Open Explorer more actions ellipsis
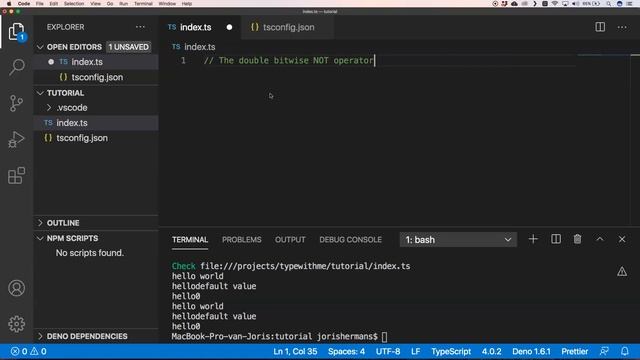 140,27
